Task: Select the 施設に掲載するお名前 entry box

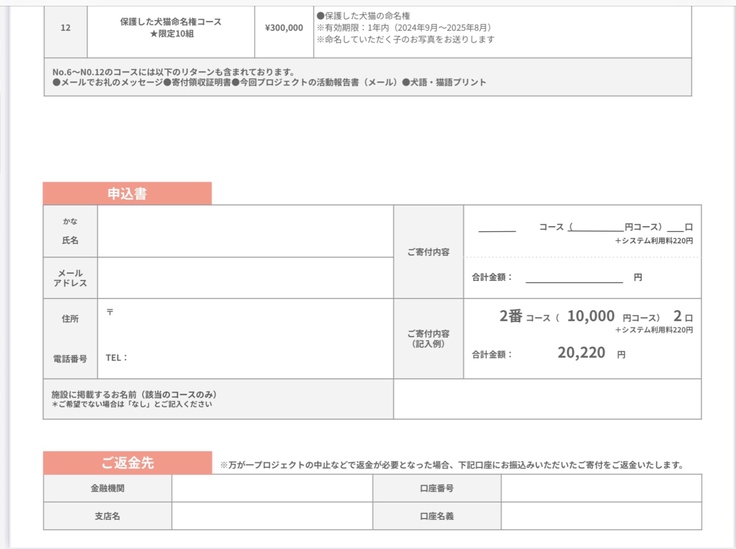Action: click(x=547, y=399)
